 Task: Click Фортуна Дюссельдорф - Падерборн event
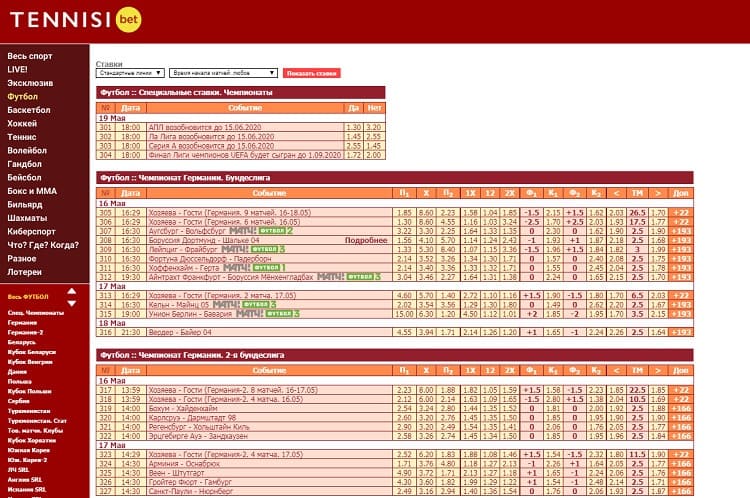click(210, 258)
